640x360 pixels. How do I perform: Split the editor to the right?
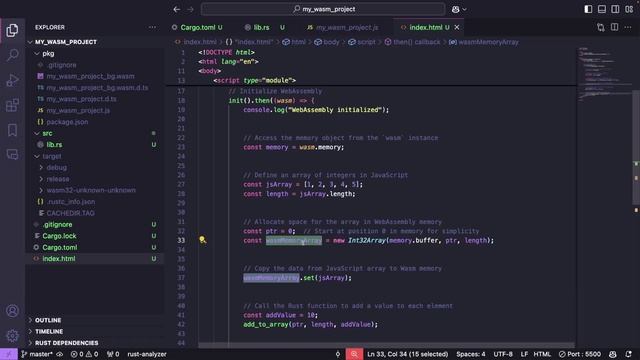[x=614, y=27]
